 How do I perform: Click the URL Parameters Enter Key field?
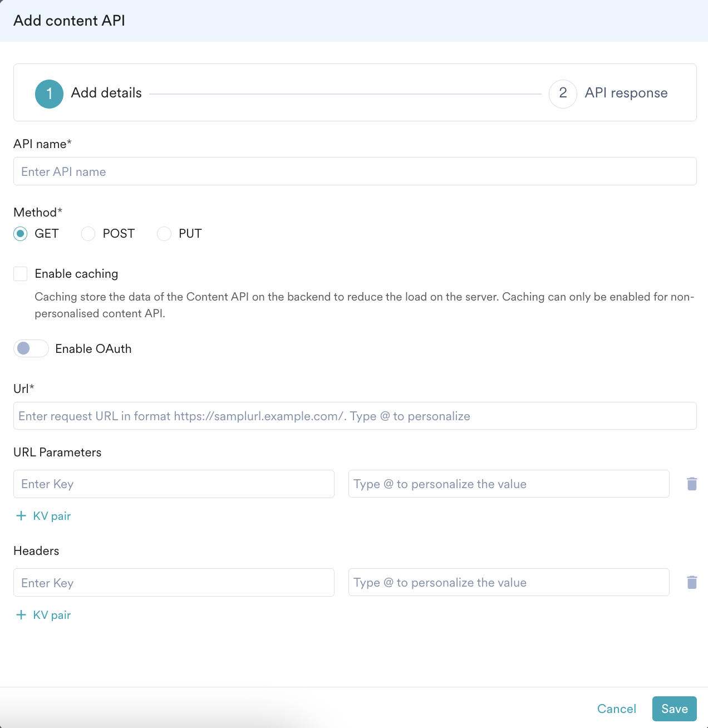pos(174,484)
